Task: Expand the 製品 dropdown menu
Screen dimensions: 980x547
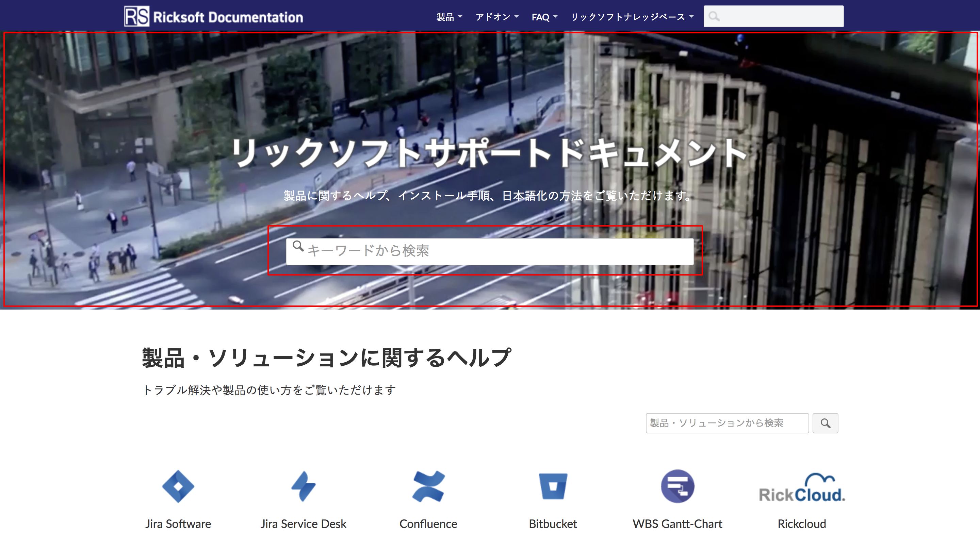Action: [x=449, y=17]
